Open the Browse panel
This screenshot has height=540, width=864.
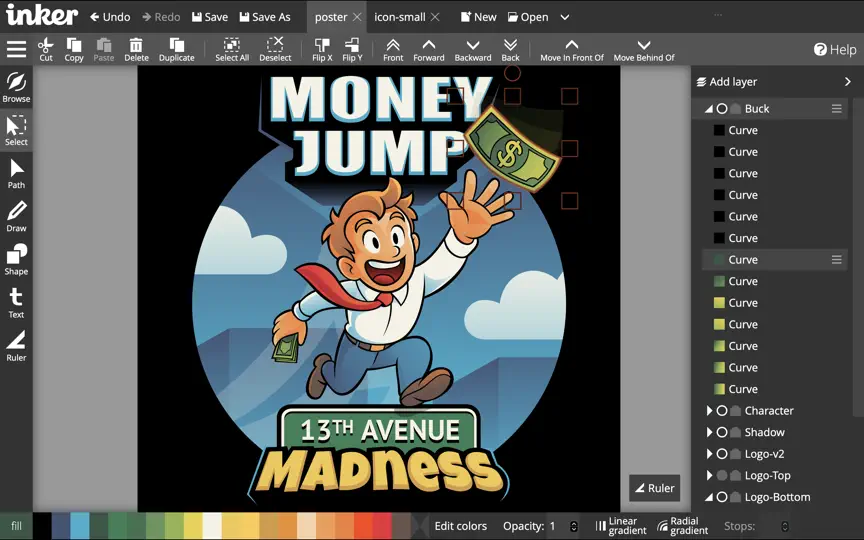coord(16,88)
